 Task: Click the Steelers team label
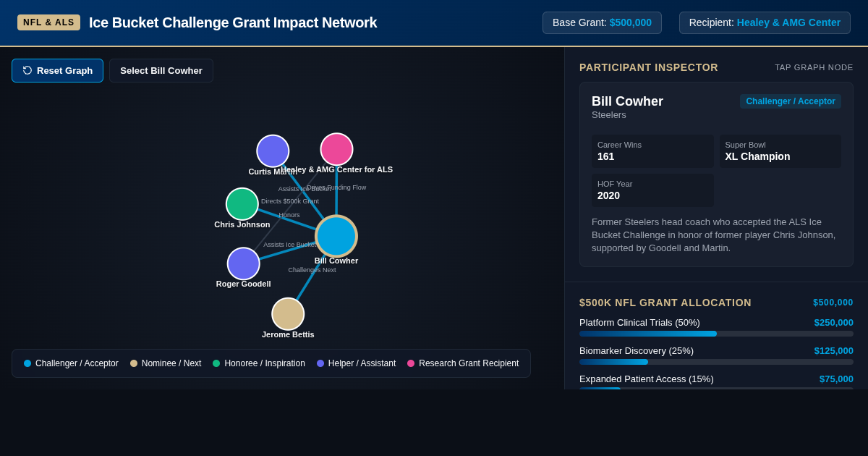(x=609, y=115)
